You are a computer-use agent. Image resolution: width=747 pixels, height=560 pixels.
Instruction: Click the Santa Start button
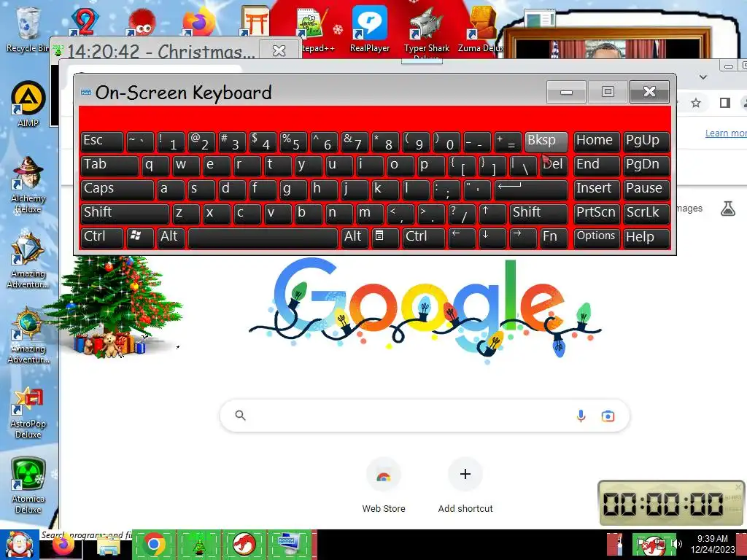[19, 545]
